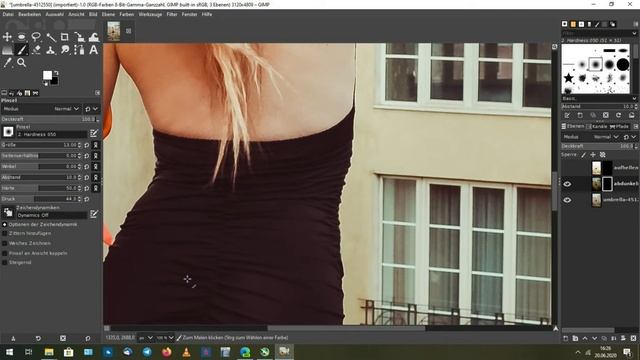This screenshot has width=640, height=360.
Task: Open Auswahl menu
Action: [54, 14]
